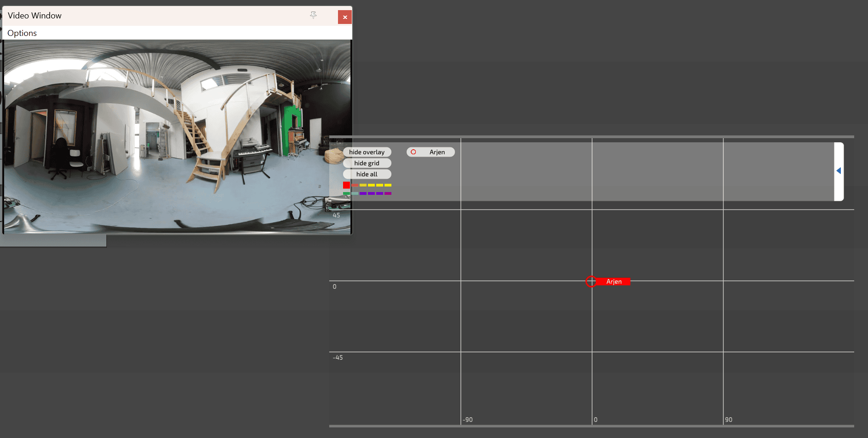This screenshot has height=438, width=868.
Task: Click the -90 azimuth axis label
Action: [x=468, y=420]
